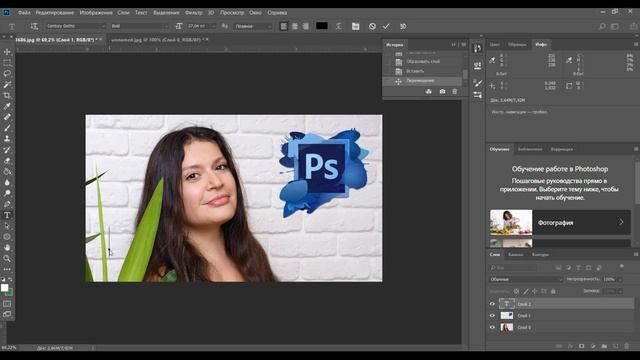Select the Move tool in the toolbar

click(7, 52)
